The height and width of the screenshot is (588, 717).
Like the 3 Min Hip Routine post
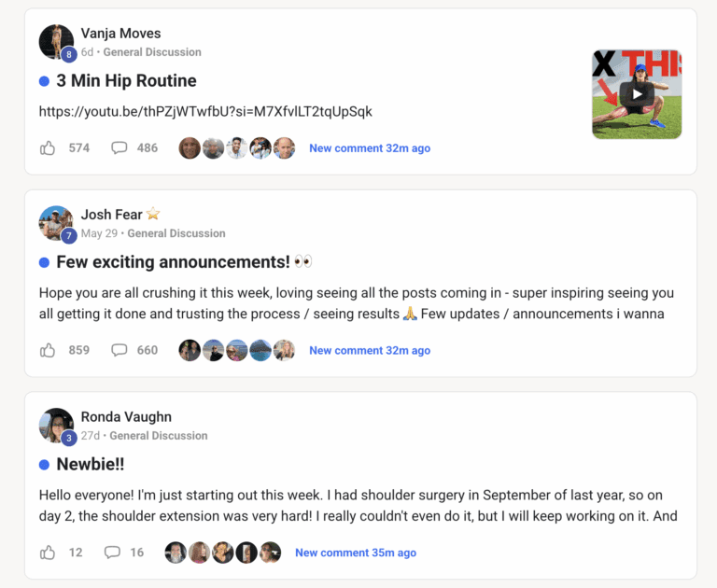point(48,147)
